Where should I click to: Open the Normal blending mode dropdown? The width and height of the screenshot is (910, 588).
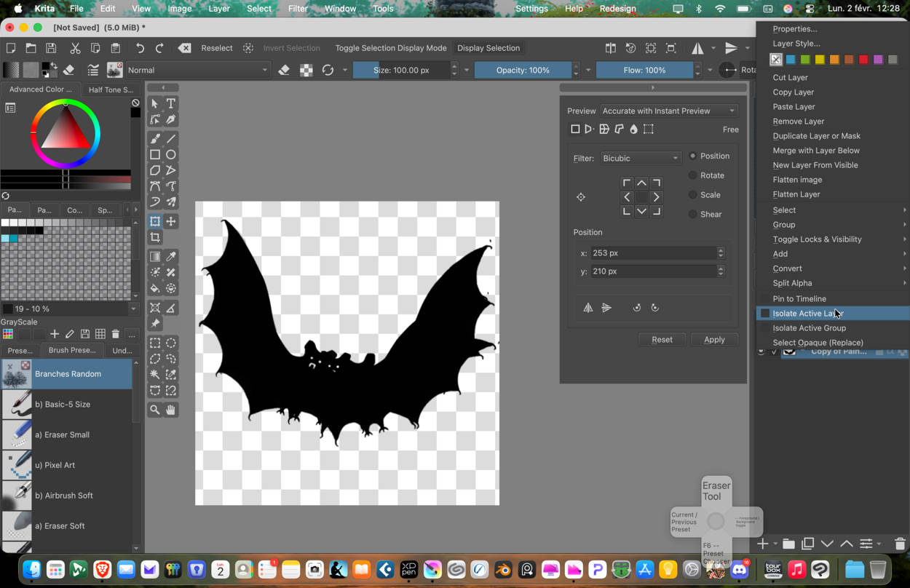[x=197, y=71]
